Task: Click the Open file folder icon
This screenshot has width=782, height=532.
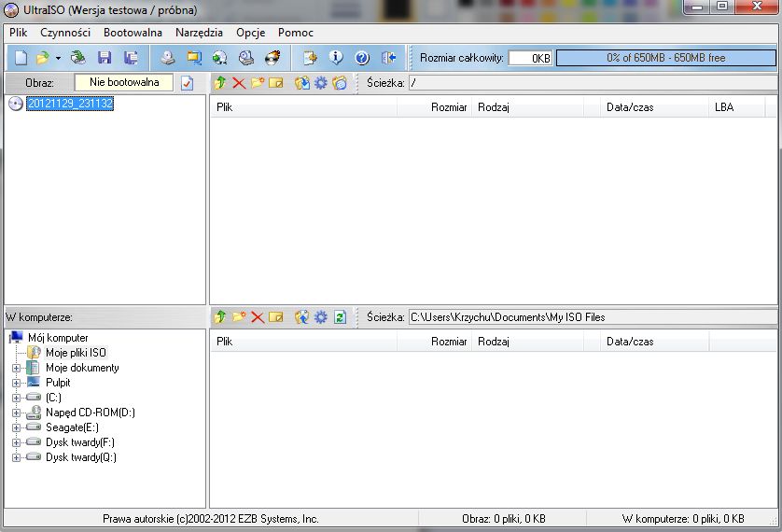Action: [x=43, y=58]
